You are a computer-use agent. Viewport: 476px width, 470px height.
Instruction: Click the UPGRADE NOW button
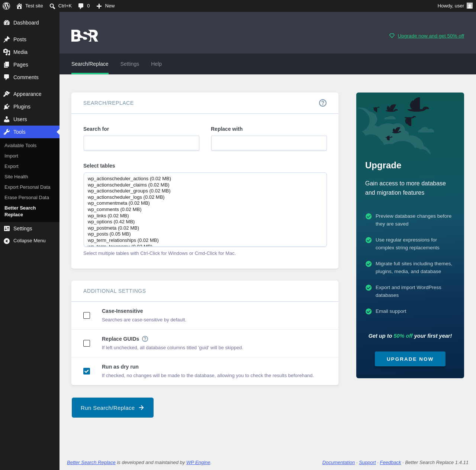pyautogui.click(x=410, y=359)
